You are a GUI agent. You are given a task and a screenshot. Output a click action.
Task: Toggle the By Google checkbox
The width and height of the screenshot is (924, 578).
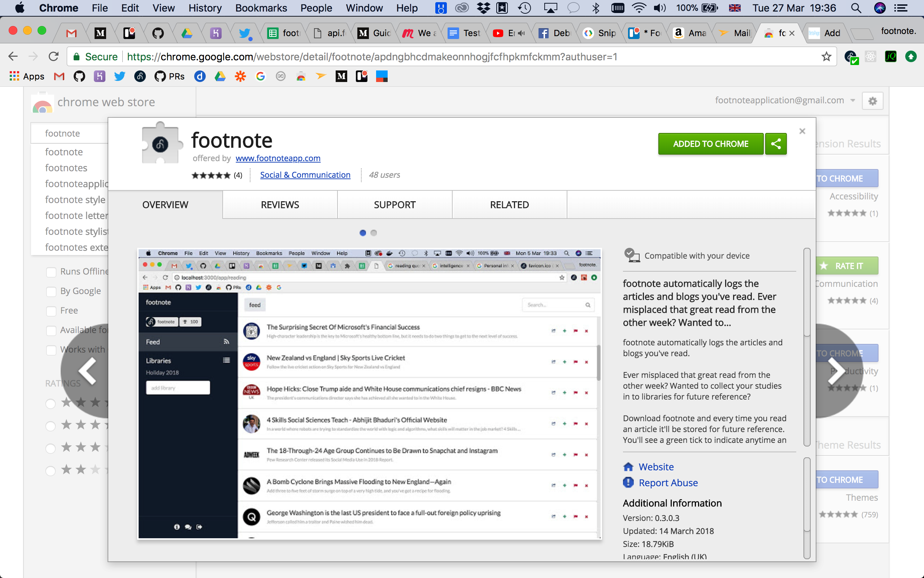pyautogui.click(x=51, y=291)
